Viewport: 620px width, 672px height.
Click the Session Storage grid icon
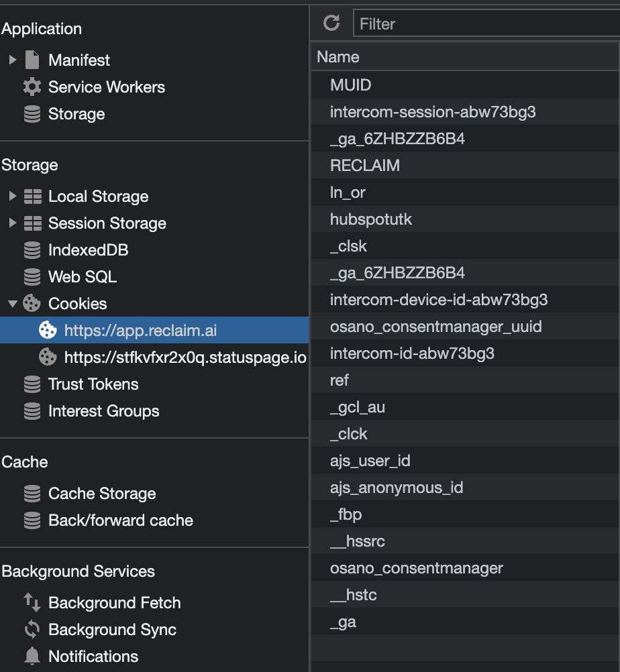33,223
